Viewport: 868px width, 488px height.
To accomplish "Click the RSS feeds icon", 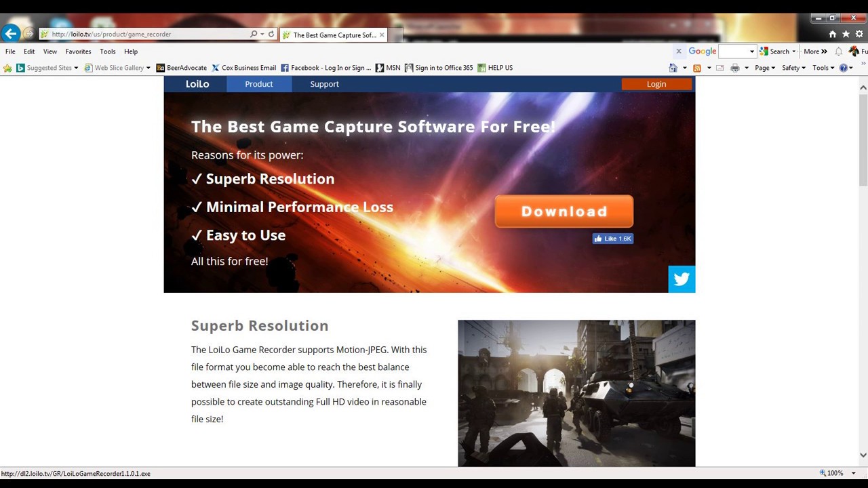I will [x=697, y=68].
